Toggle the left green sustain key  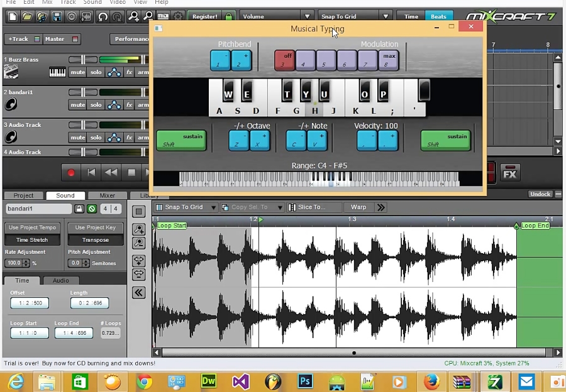coord(181,140)
